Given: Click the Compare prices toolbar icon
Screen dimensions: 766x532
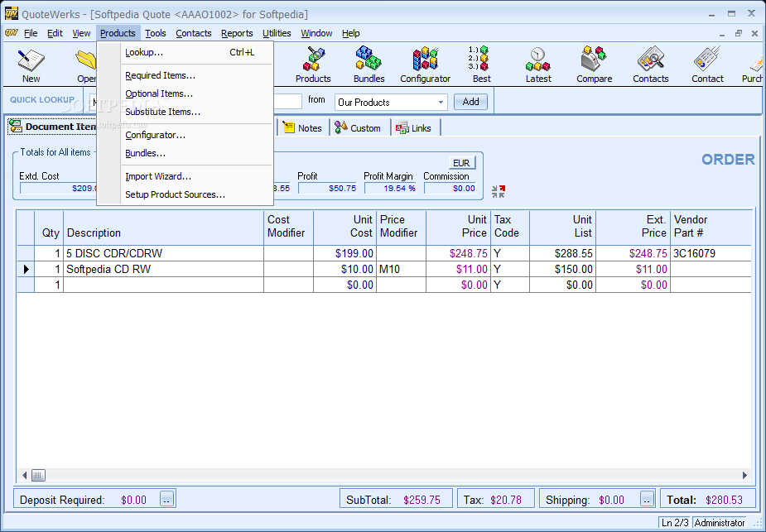Looking at the screenshot, I should coord(594,65).
